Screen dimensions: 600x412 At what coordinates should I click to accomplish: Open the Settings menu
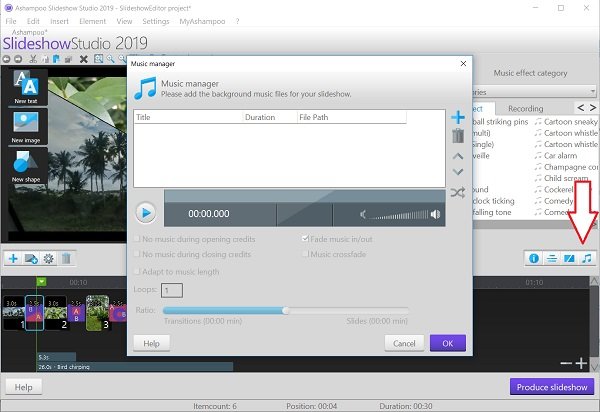tap(156, 21)
